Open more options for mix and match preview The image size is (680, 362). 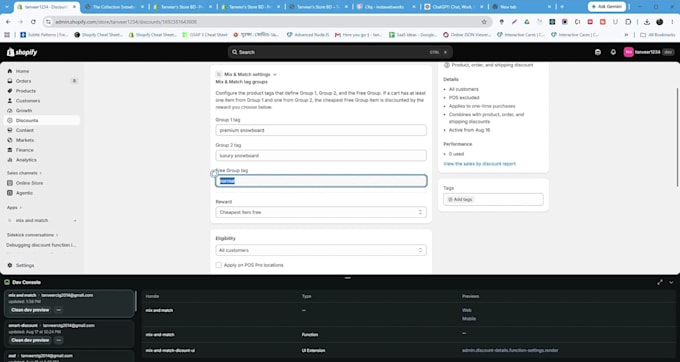pyautogui.click(x=59, y=310)
